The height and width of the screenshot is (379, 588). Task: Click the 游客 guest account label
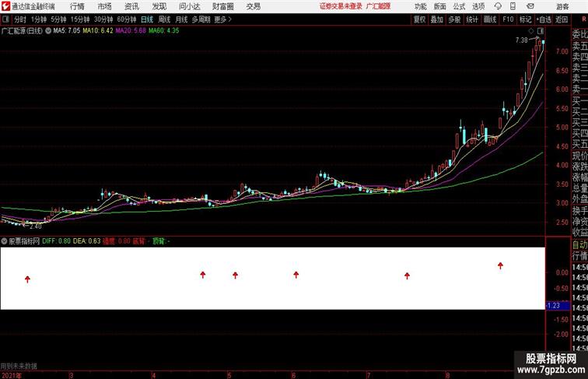tap(562, 7)
